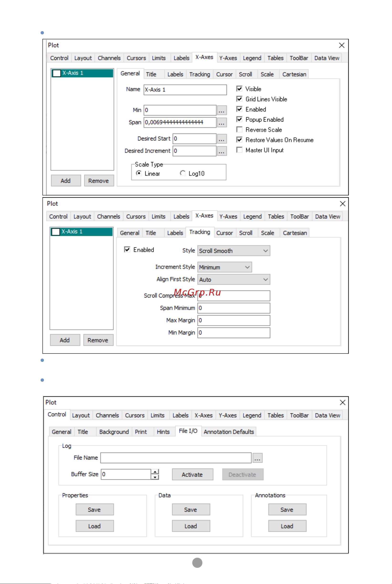Screen dimensions: 392x584
Task: Switch to Y-Axes tab in top dialog
Action: pos(228,58)
